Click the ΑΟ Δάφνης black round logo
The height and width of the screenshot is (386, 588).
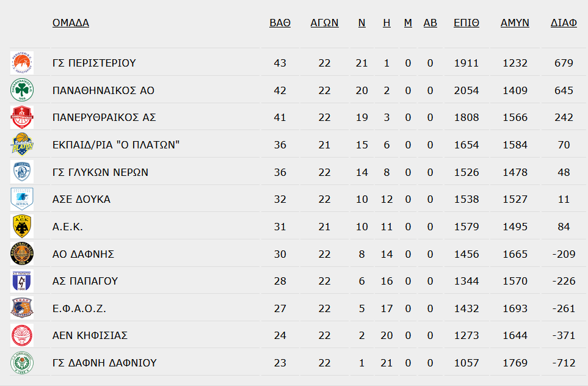point(22,253)
